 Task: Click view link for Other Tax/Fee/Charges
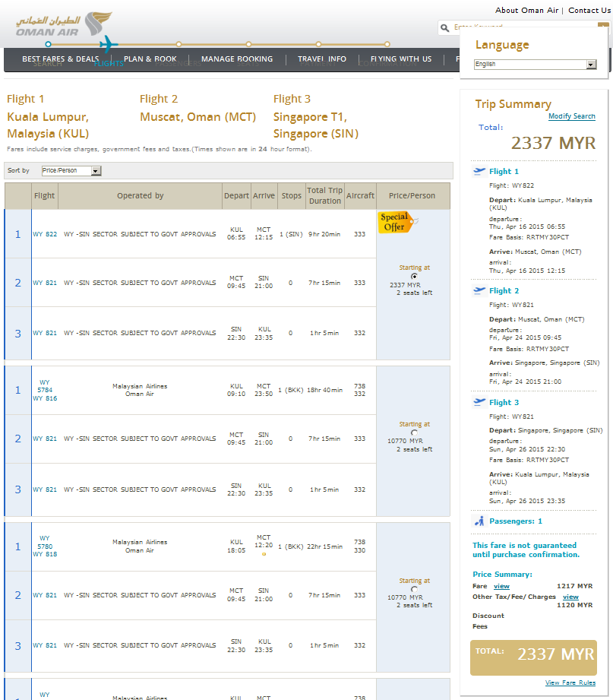click(570, 597)
